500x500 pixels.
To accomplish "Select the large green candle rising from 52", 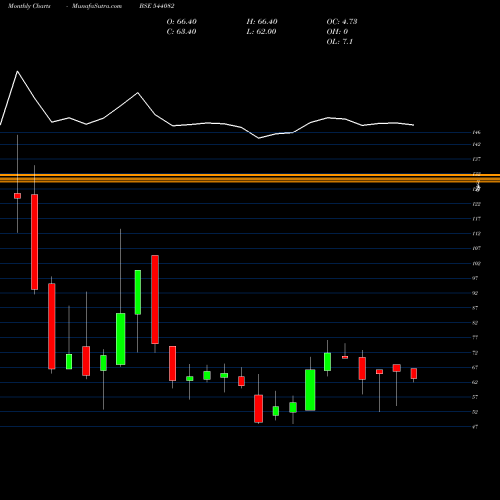I will click(x=310, y=390).
